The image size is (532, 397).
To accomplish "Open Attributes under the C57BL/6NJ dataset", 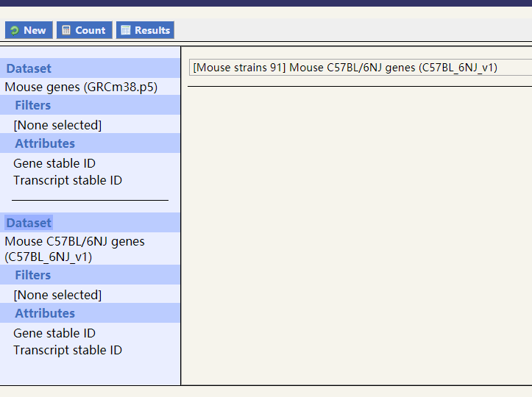I will [45, 313].
